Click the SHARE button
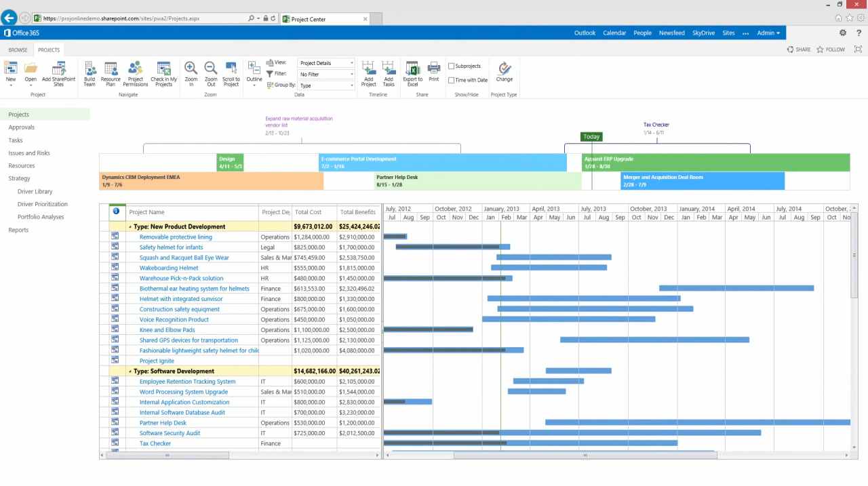Screen dimensions: 868x486 [799, 49]
